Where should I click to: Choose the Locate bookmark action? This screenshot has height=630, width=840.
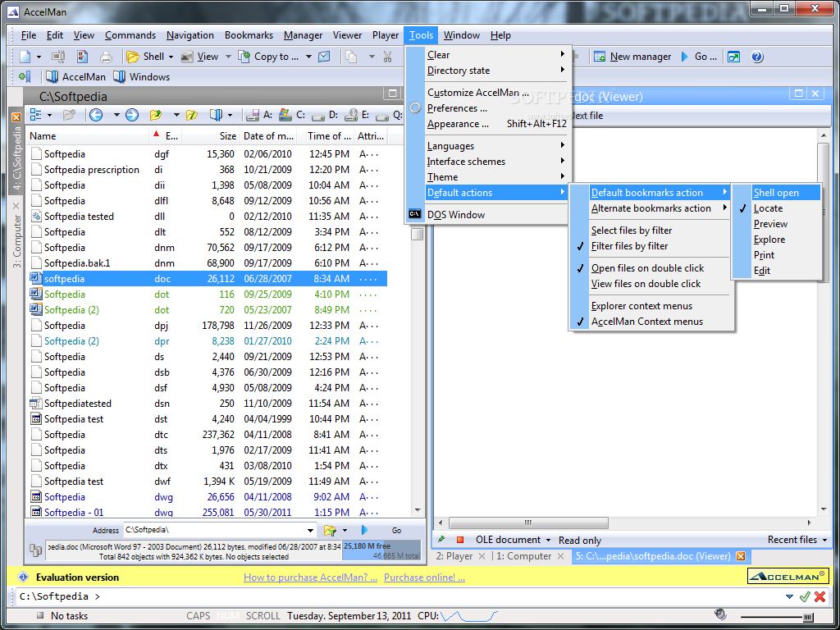776,208
